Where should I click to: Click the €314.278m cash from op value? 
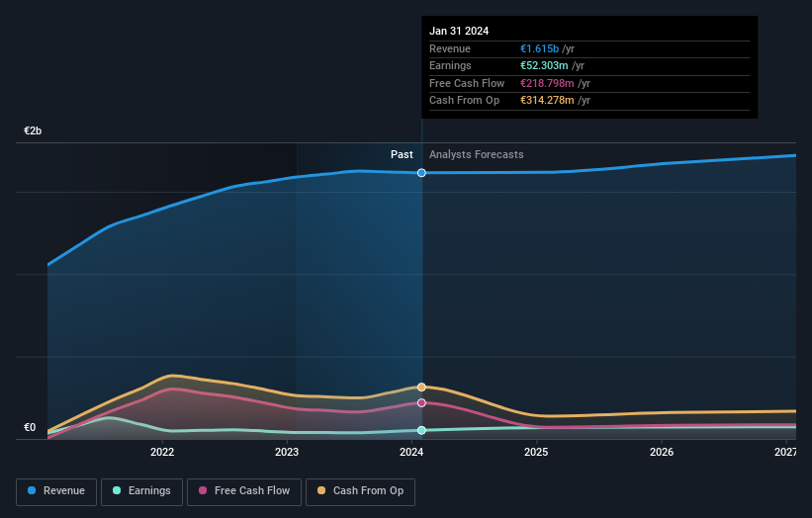tap(547, 101)
